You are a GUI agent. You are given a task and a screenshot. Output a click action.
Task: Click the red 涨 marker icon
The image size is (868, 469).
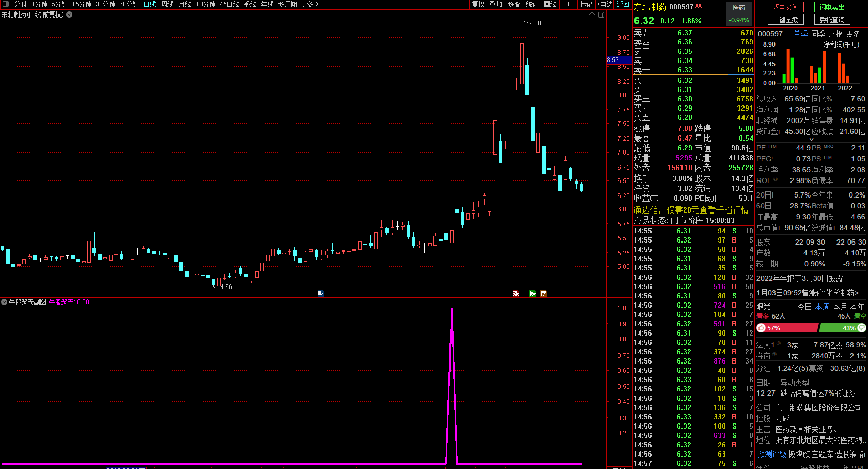(x=516, y=294)
